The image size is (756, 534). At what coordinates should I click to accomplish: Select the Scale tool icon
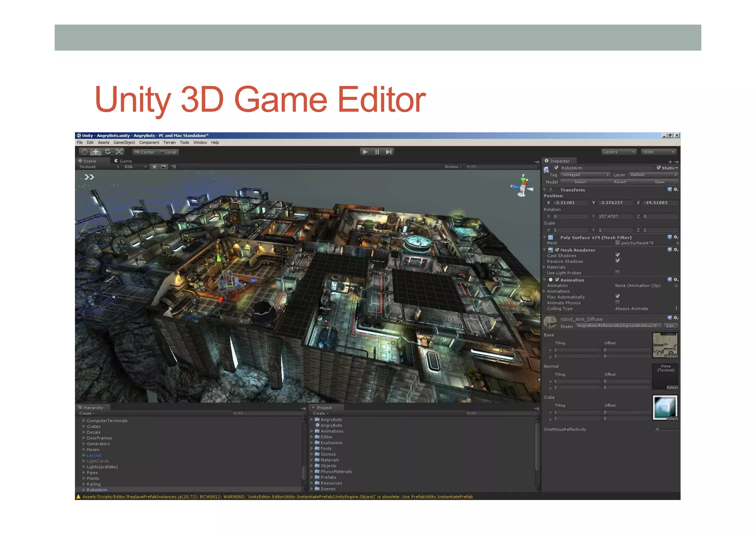(119, 152)
